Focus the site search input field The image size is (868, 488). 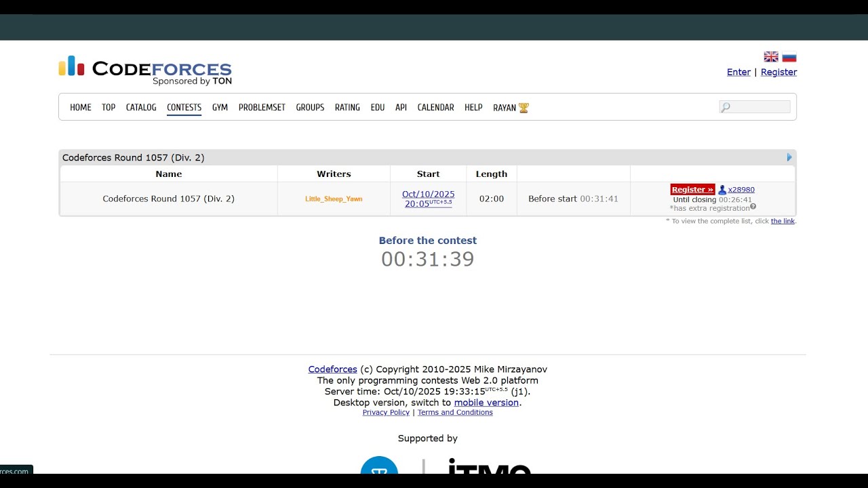point(755,107)
